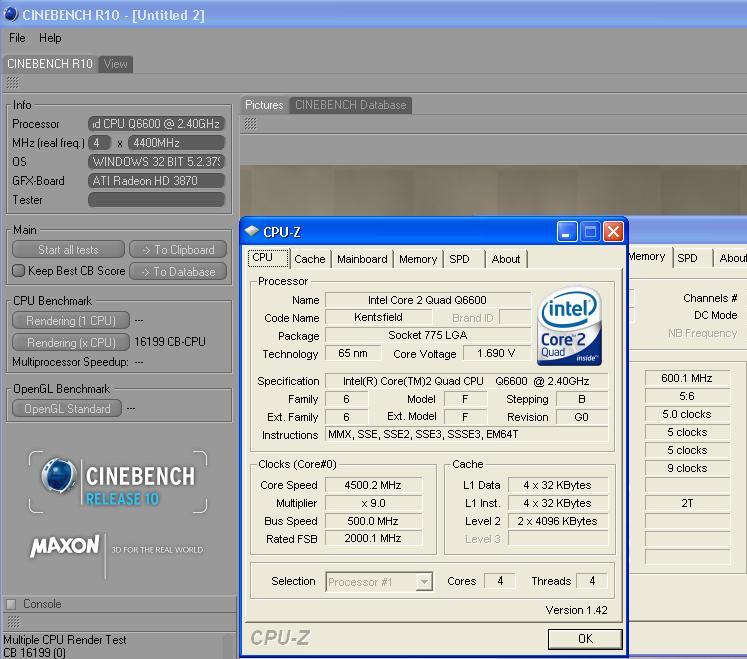Click the Level 2 cache value 2 x 4096 KBytes
This screenshot has width=747, height=659.
(x=557, y=521)
